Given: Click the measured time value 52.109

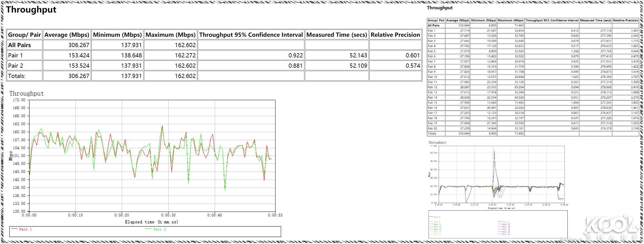Looking at the screenshot, I should tap(358, 66).
